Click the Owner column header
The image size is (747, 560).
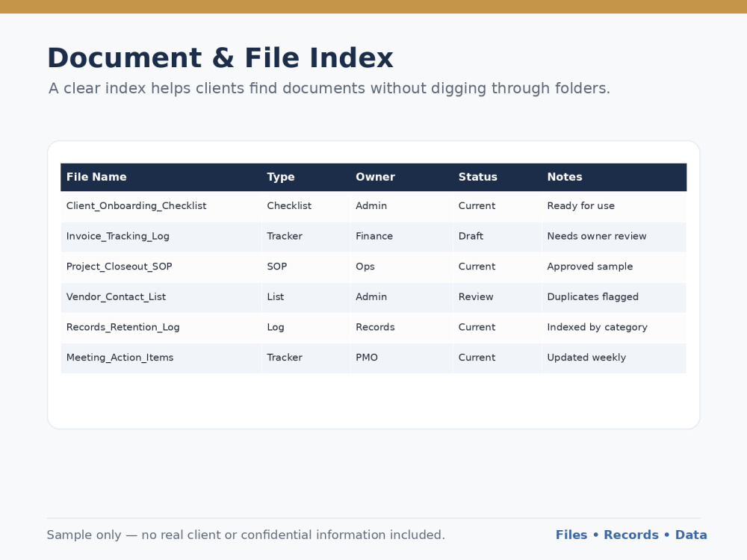376,177
